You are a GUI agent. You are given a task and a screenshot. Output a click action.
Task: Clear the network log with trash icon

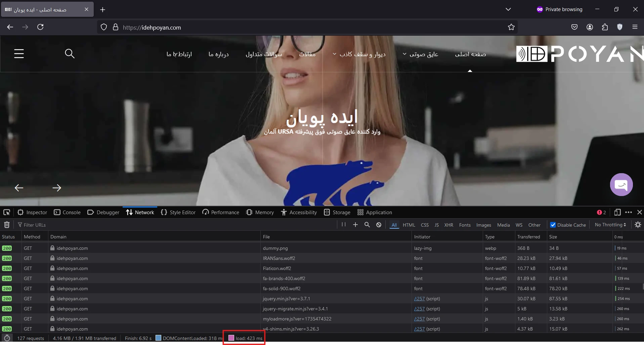[x=7, y=225]
